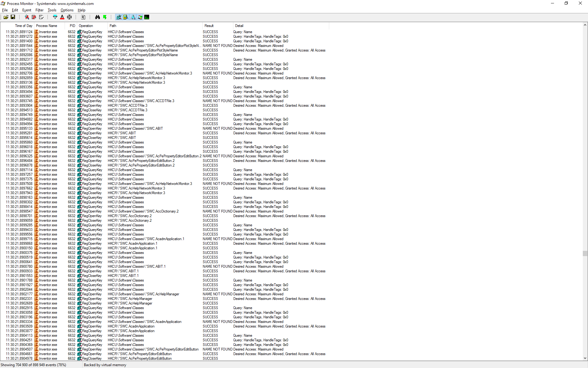Select the RegCloseKey row for HKCR\SWC.ABIT
Viewport: 588px width, 368px height.
[165, 138]
